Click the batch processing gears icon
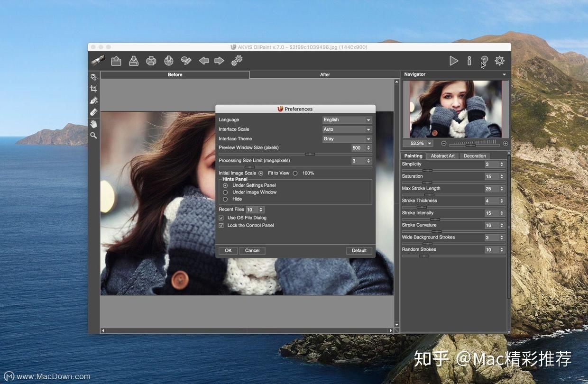Image resolution: width=588 pixels, height=384 pixels. pyautogui.click(x=237, y=61)
